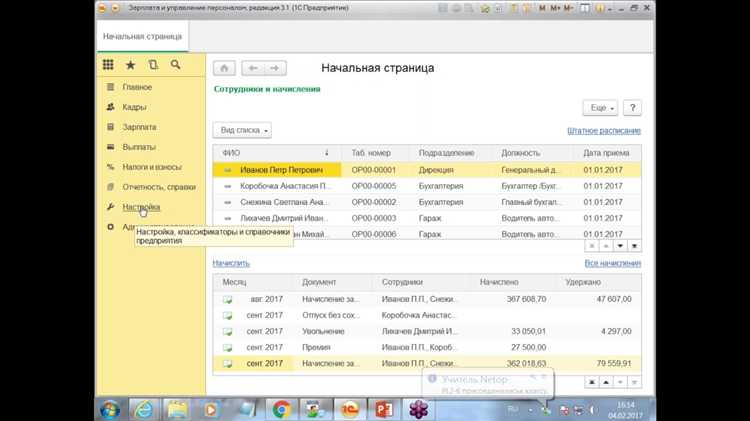Select Отпуск без сох... document row
Screen dimensions: 750x421
[427, 315]
